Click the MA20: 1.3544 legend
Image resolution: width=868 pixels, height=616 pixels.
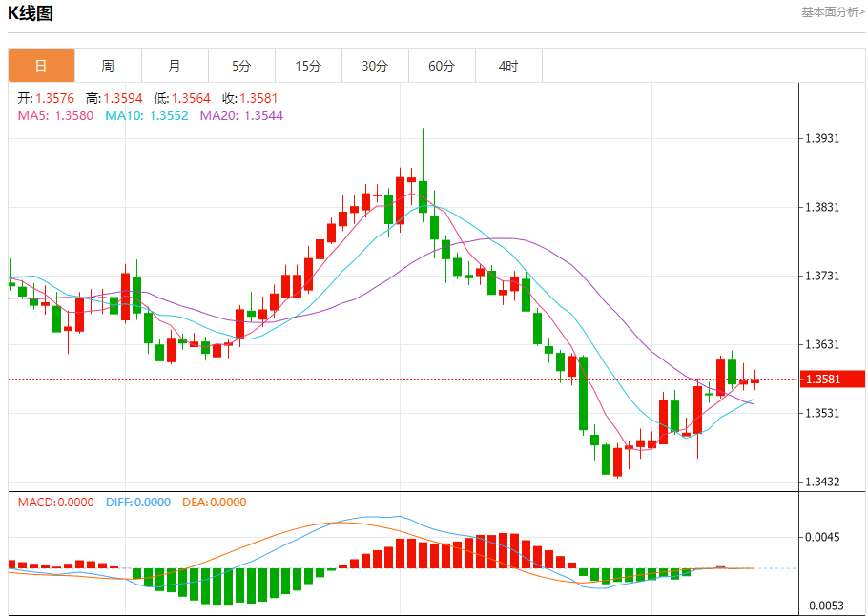point(241,115)
